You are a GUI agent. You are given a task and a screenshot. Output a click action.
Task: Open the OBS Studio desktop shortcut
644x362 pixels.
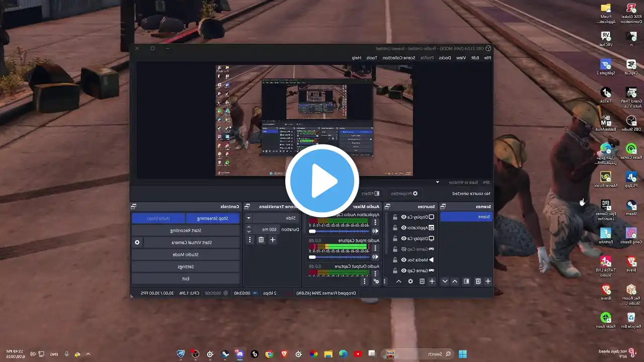coord(631,123)
